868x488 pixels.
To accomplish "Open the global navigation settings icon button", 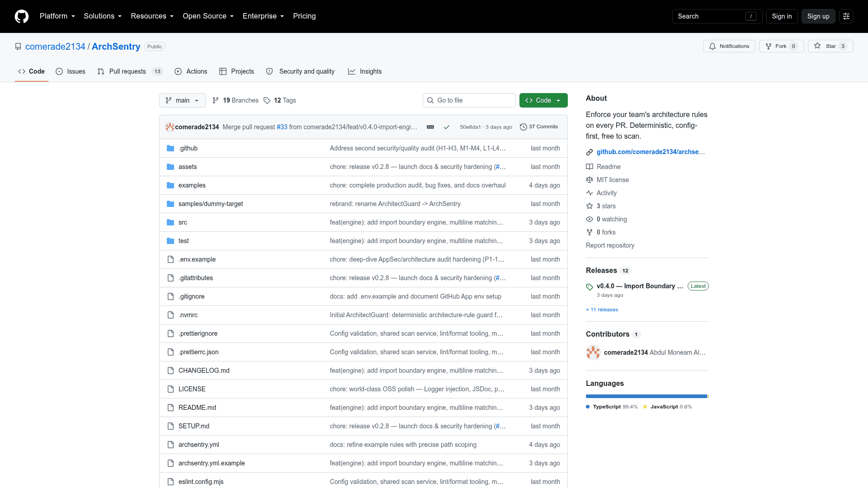I will point(846,16).
